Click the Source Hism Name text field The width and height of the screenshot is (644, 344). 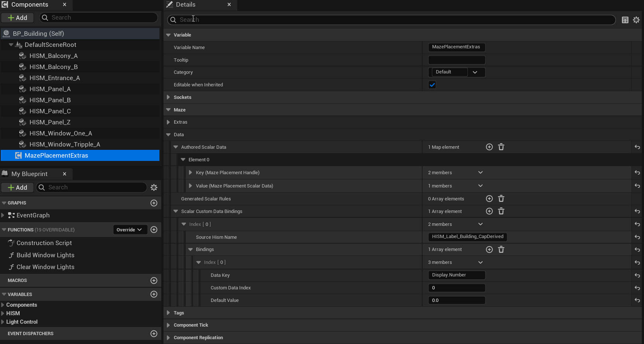pos(468,237)
